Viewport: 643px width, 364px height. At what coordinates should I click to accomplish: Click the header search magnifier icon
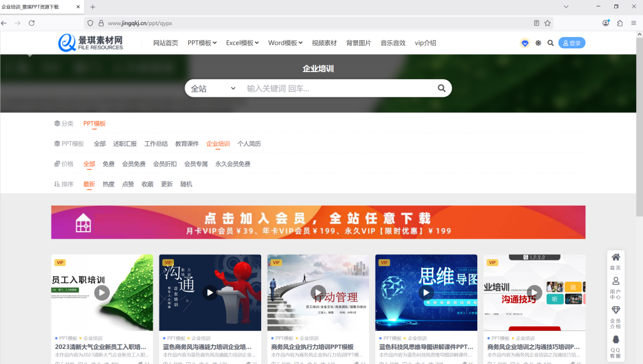[551, 43]
